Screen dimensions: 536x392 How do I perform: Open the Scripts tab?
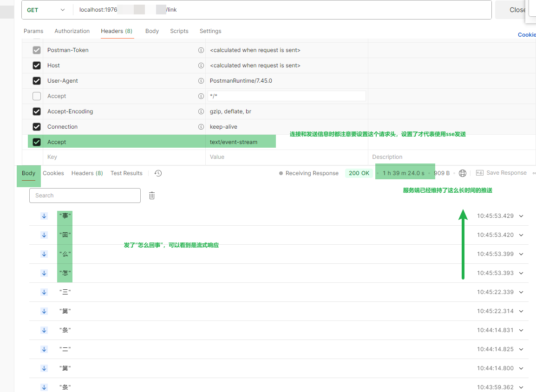click(179, 31)
